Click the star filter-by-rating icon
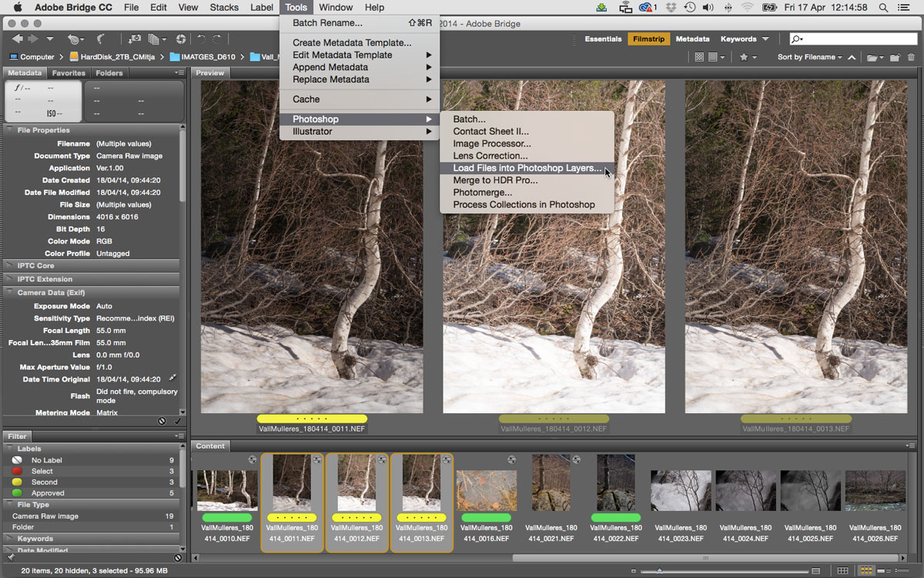924x578 pixels. [744, 57]
